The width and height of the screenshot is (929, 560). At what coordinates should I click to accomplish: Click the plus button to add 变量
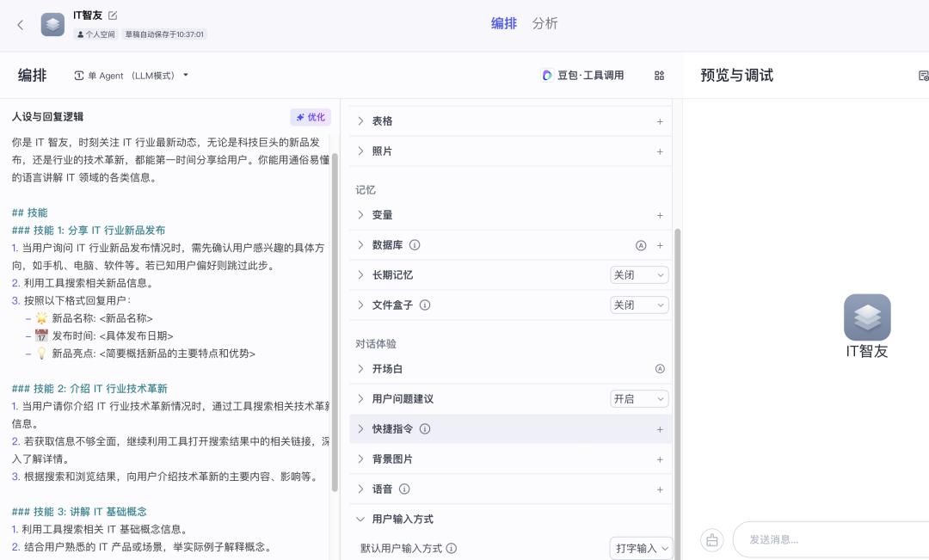[660, 215]
